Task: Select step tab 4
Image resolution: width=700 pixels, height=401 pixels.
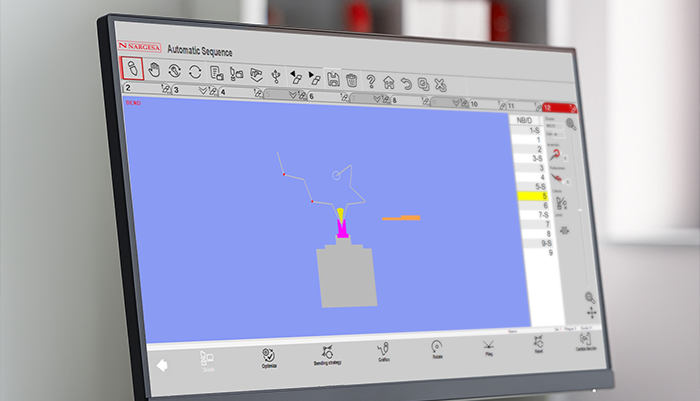Action: point(224,92)
